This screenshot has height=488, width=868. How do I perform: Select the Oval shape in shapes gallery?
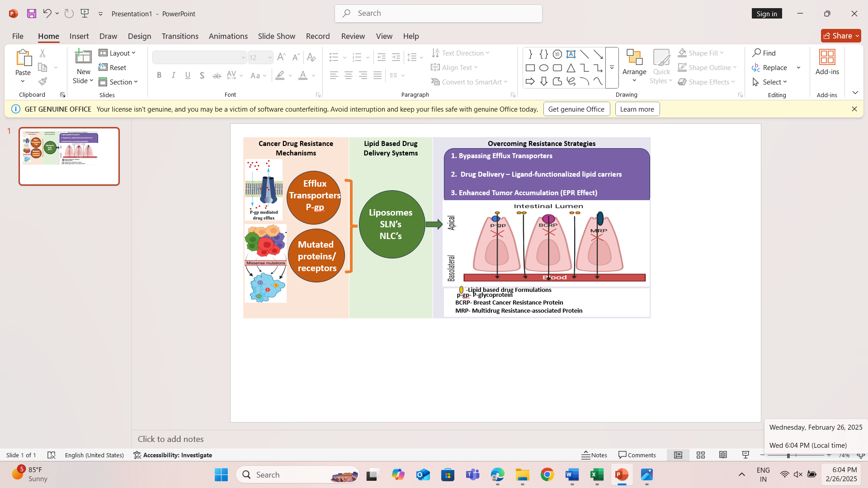click(544, 68)
